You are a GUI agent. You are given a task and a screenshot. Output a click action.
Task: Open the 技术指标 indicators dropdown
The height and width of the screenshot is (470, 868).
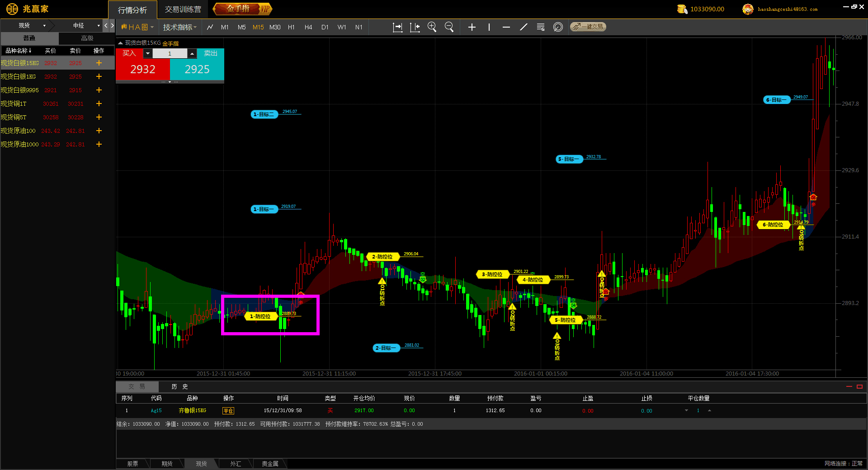pyautogui.click(x=180, y=27)
